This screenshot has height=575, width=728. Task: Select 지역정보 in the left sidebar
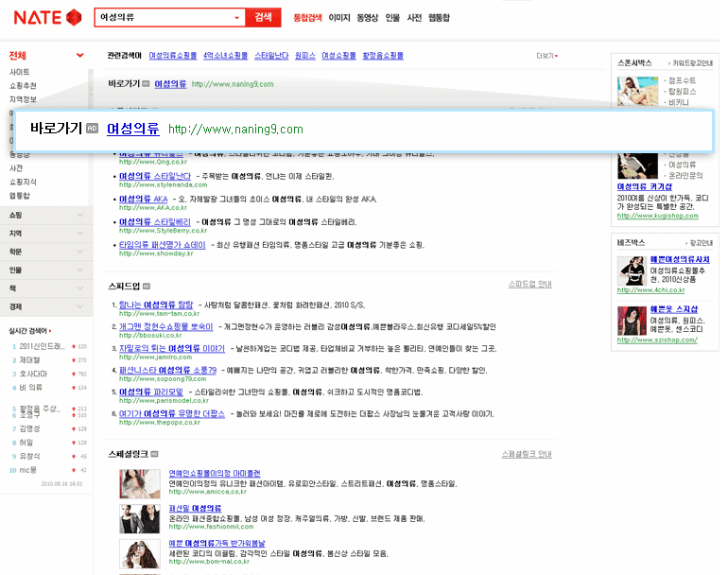point(23,99)
